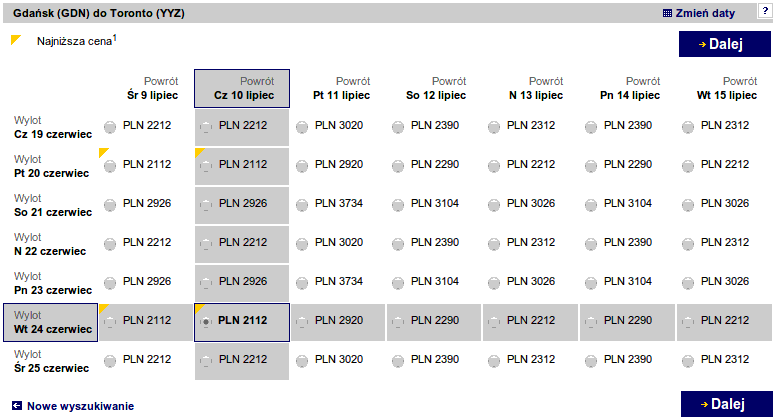Select fare So 21 czerwiec / Wt 15 lipiec

tap(688, 205)
